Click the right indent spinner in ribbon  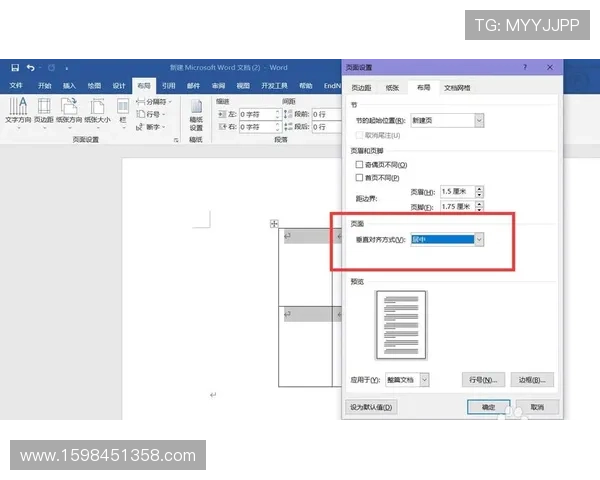[278, 127]
